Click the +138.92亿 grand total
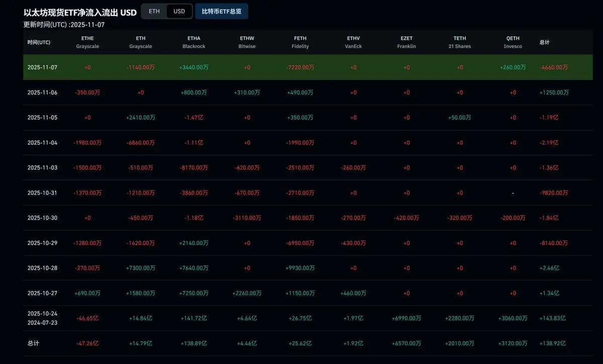The height and width of the screenshot is (364, 603). (x=552, y=343)
